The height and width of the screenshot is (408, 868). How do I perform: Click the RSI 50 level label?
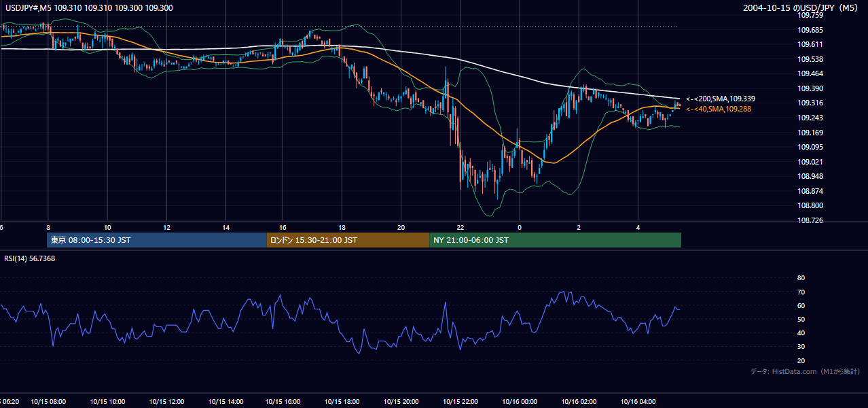801,319
